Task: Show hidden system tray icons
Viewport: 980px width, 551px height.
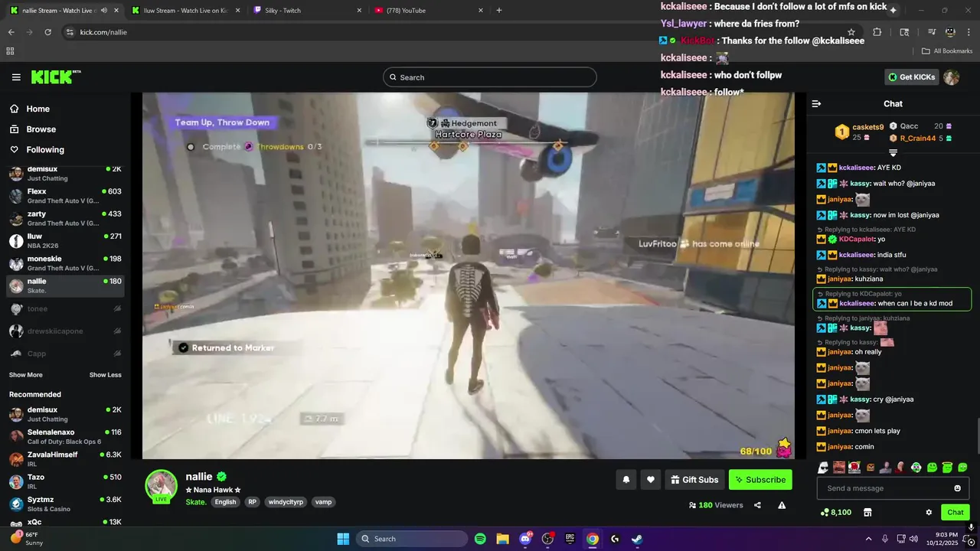Action: 868,539
